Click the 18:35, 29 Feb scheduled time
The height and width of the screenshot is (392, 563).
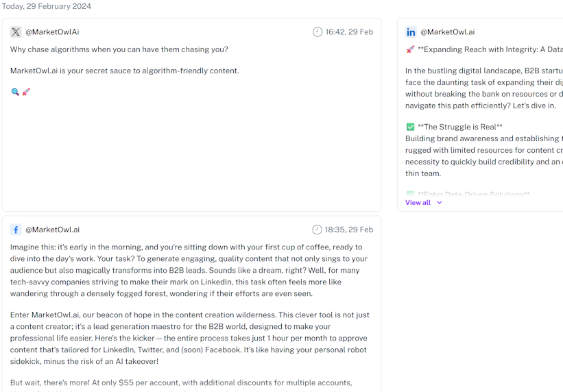click(349, 230)
